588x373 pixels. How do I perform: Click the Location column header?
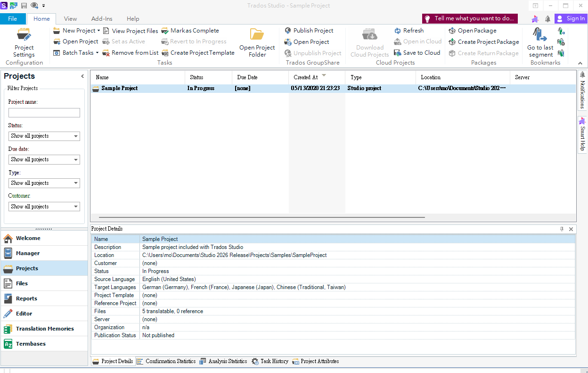(463, 77)
